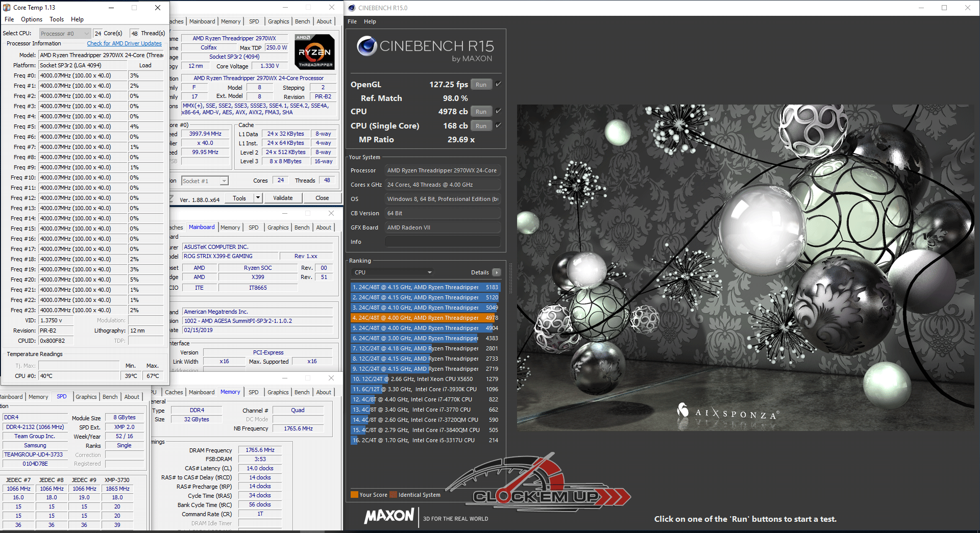The width and height of the screenshot is (980, 533).
Task: Click the Info input field in Cinebench
Action: [442, 242]
